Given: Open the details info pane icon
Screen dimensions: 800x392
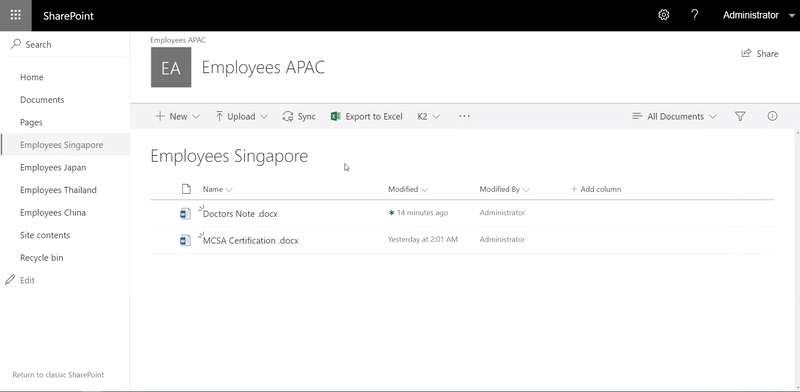Looking at the screenshot, I should tap(772, 116).
